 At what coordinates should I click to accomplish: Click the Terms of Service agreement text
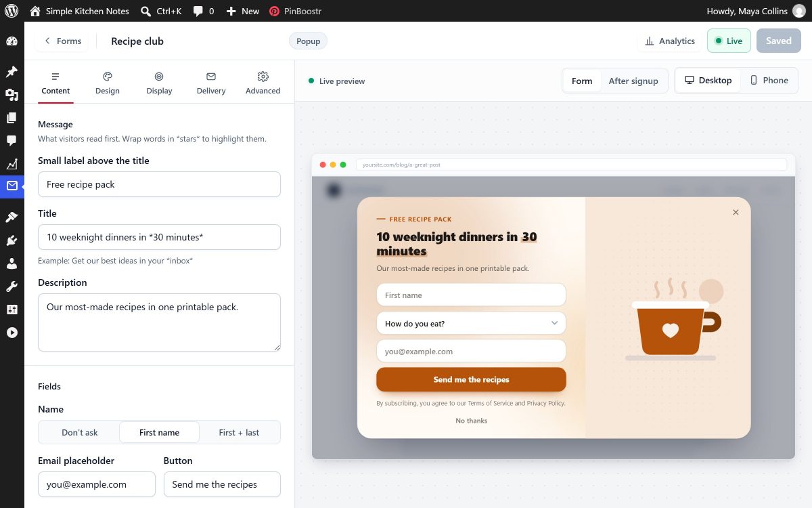pos(471,403)
